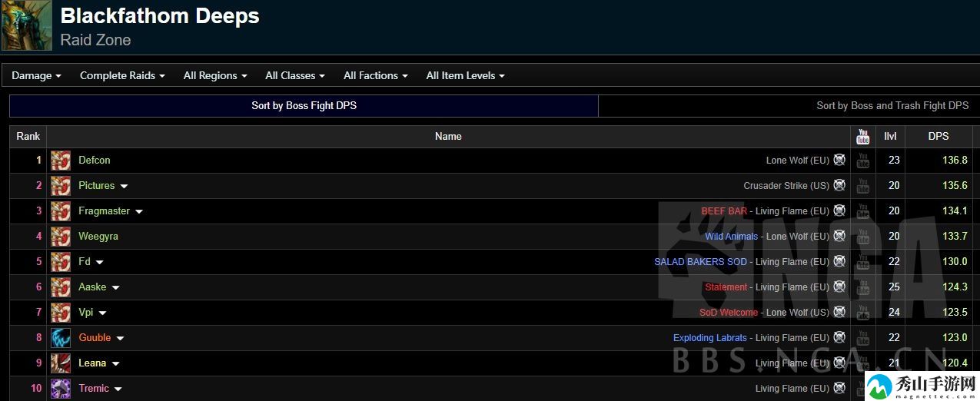Viewport: 980px width, 401px height.
Task: Open the All Item Levels dropdown
Action: [x=466, y=75]
